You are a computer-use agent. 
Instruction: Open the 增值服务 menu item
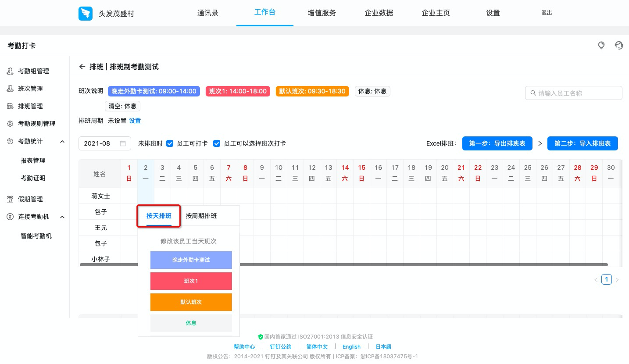pos(322,13)
